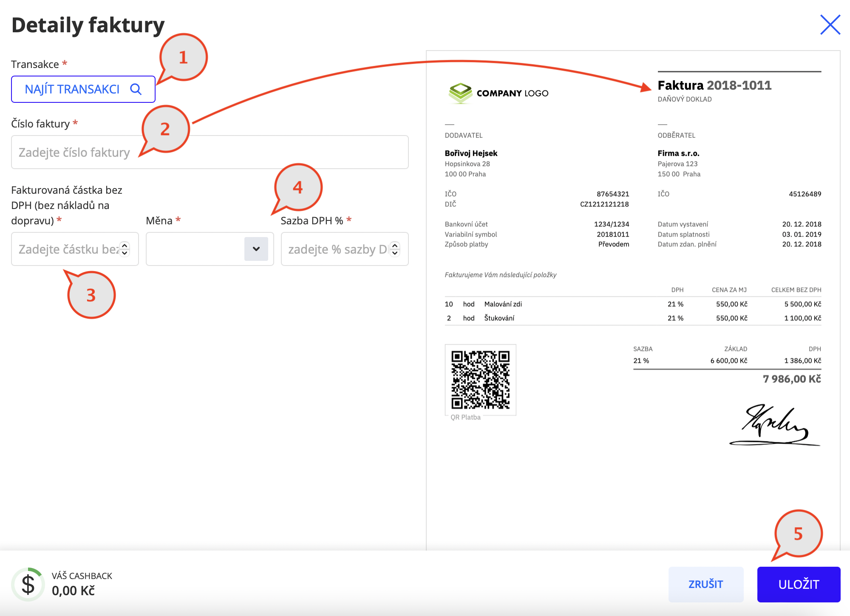Save the invoice with Uložit
Screen dimensions: 850x616
click(x=799, y=584)
